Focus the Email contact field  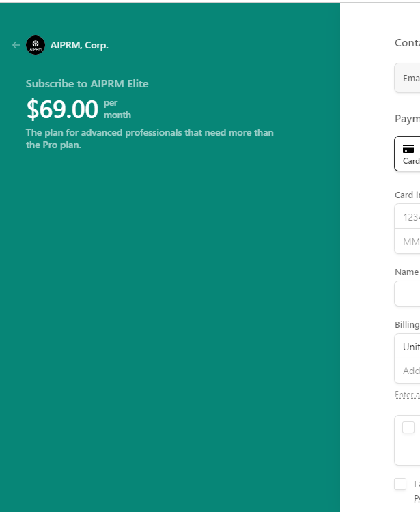408,78
